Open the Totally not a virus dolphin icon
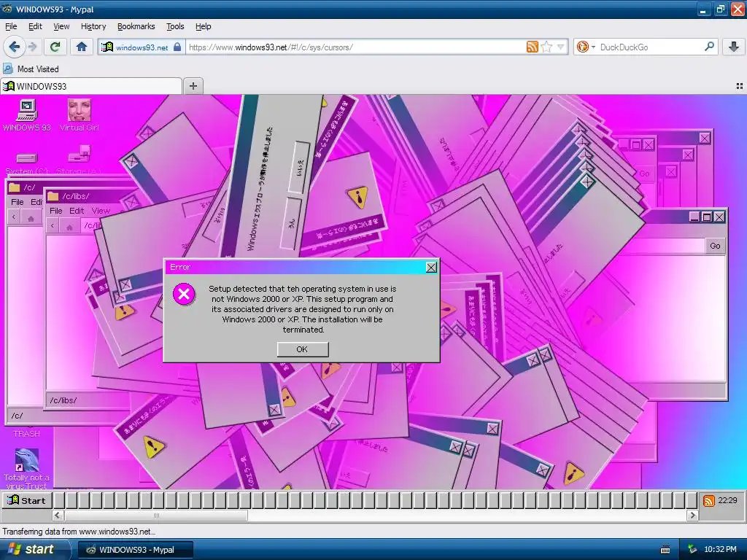Viewport: 747px width, 560px height. [27, 469]
